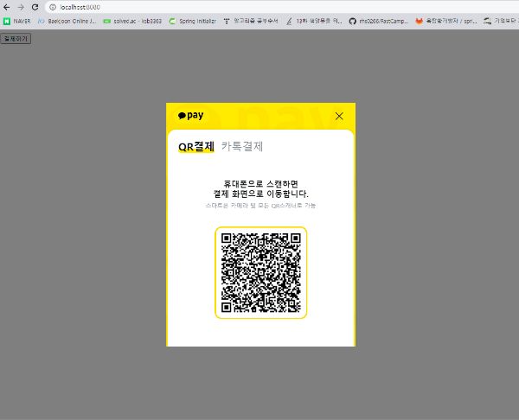Close the Kakao Pay popup with X
Screen dimensions: 519x420
(x=339, y=116)
